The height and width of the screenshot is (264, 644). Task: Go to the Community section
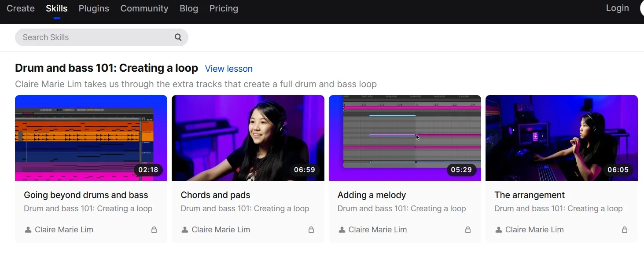point(144,8)
